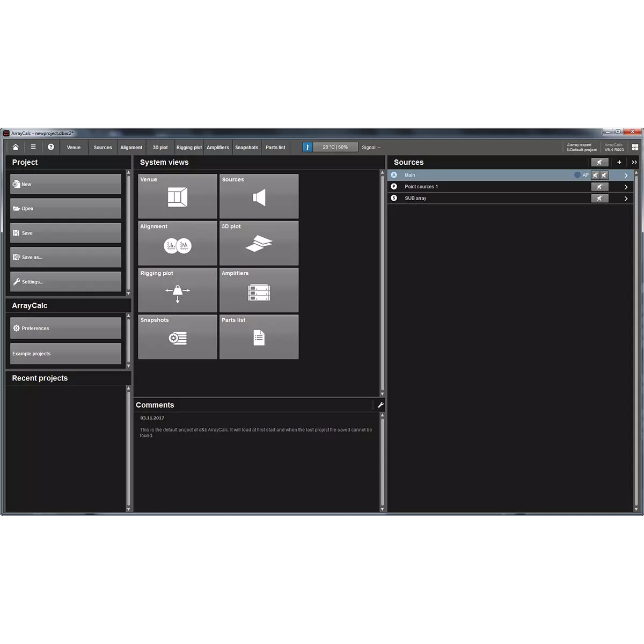Open the hamburger menu icon
644x644 pixels.
coord(33,147)
